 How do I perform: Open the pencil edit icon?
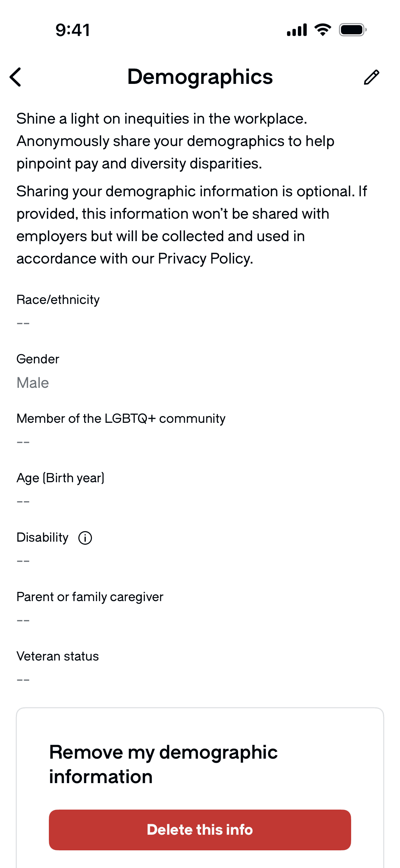tap(372, 77)
